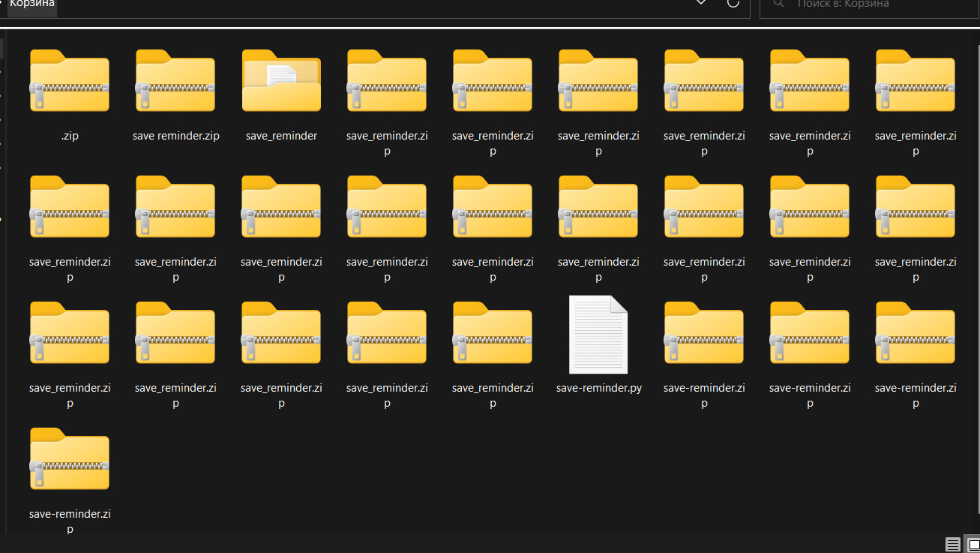The height and width of the screenshot is (553, 980).
Task: Select save_reminder.zip directly below the ".zip" archive
Action: click(x=70, y=208)
